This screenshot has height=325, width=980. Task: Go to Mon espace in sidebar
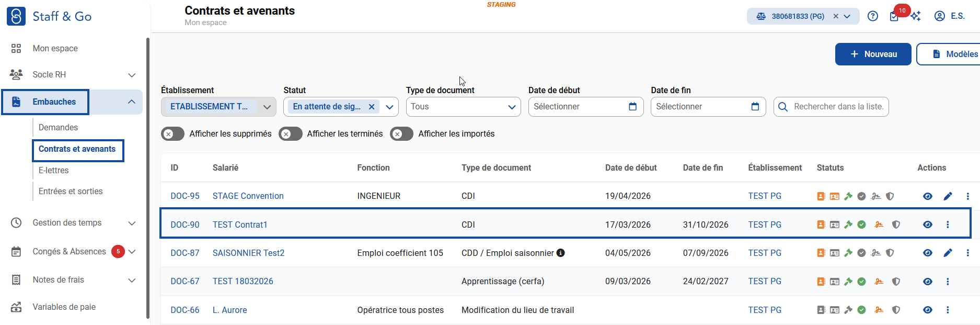click(x=55, y=48)
